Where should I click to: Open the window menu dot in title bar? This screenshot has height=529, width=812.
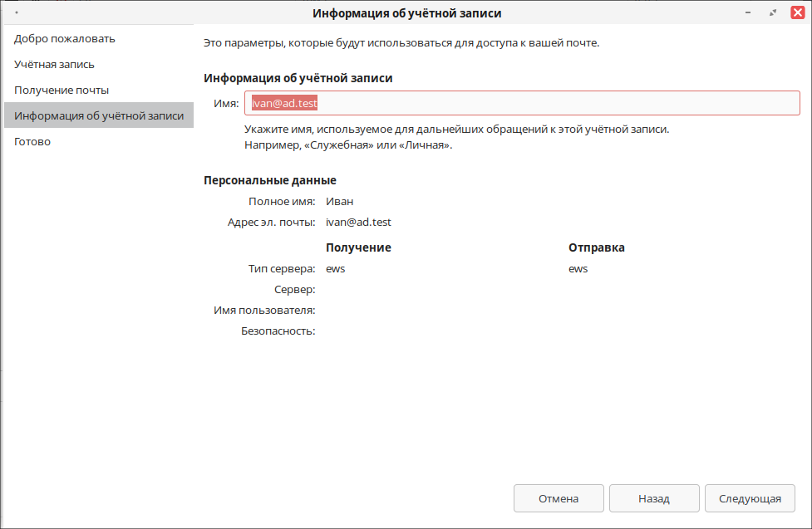pos(17,12)
